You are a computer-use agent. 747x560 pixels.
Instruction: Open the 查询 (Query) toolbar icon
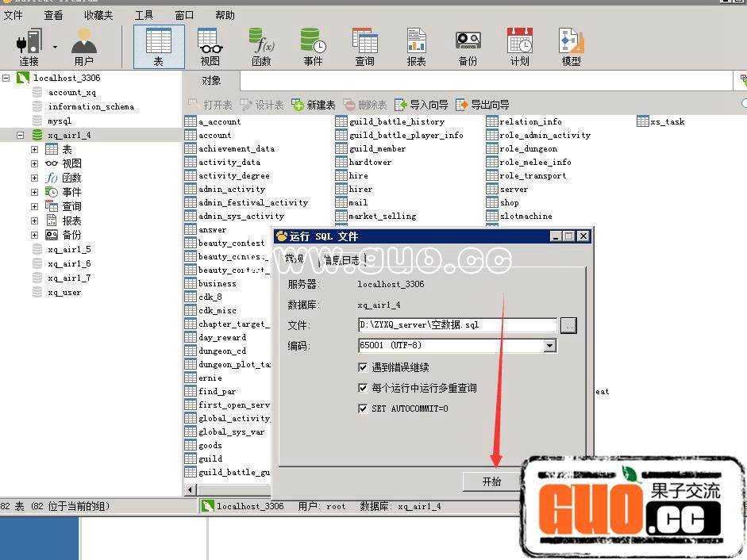(364, 46)
